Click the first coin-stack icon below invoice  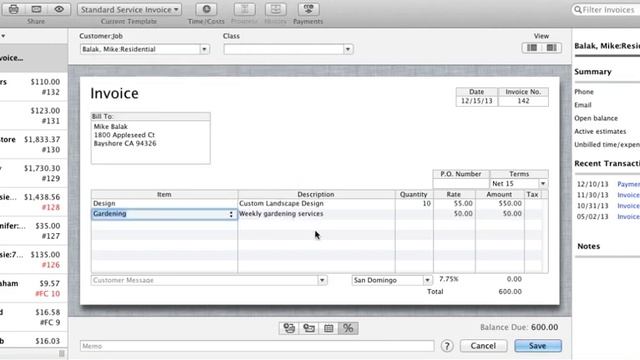coord(289,328)
